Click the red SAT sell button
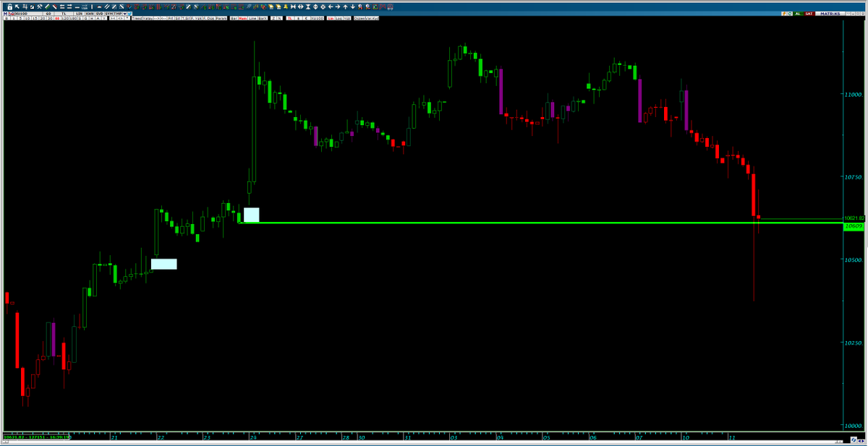This screenshot has height=446, width=868. pyautogui.click(x=809, y=14)
